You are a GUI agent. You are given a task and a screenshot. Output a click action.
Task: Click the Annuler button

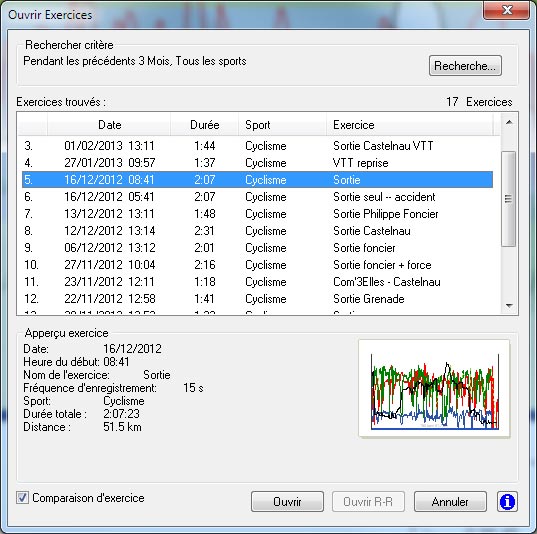(x=450, y=501)
